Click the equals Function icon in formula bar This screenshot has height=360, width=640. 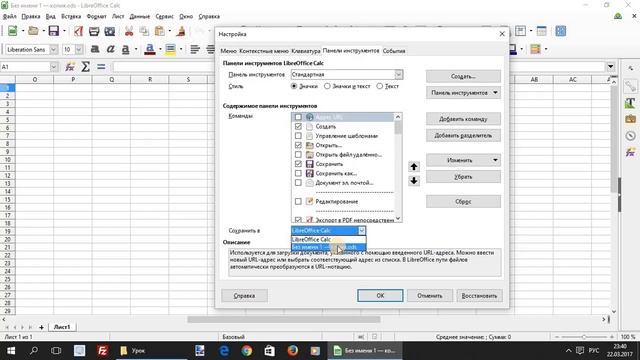[101, 67]
